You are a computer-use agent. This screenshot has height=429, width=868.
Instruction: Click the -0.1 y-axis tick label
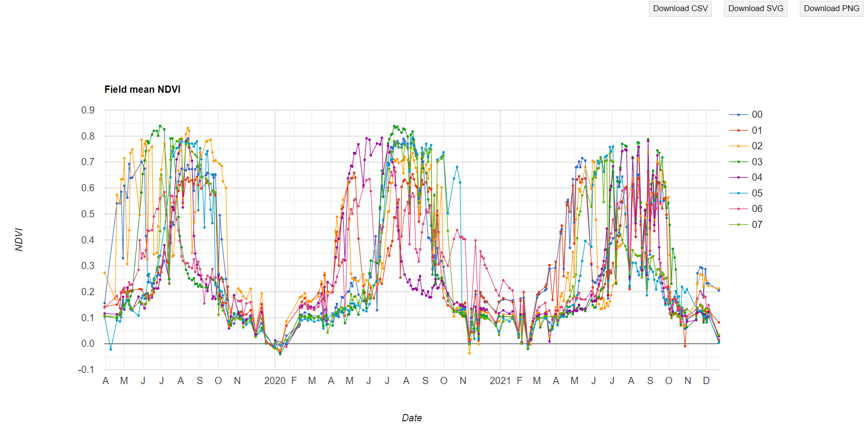pos(86,370)
